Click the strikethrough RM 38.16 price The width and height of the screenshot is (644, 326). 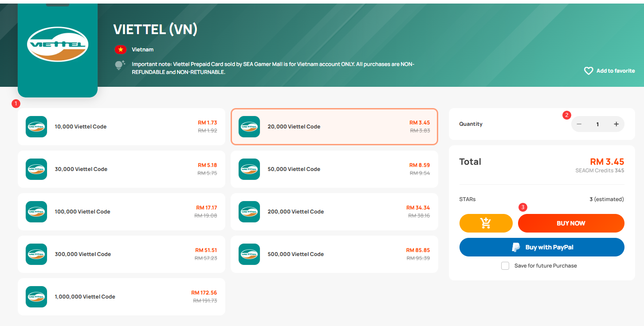(419, 216)
